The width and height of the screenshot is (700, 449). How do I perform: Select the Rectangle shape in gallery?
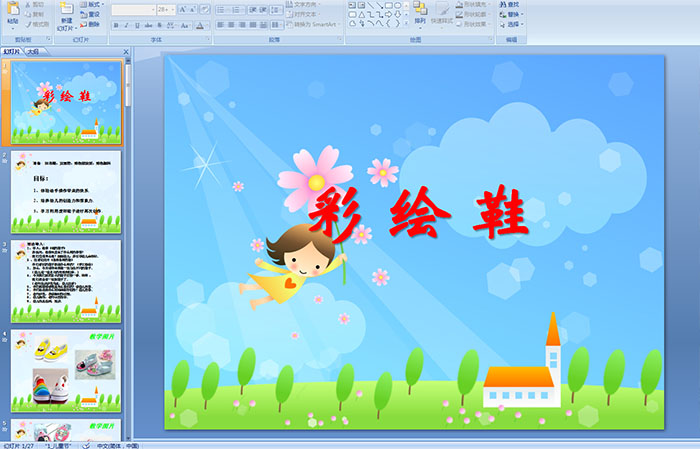[389, 5]
